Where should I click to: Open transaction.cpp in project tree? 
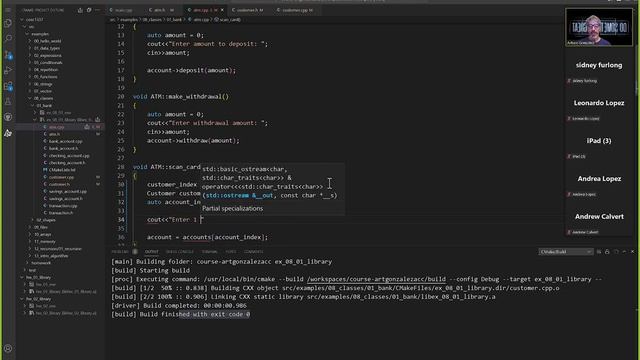[63, 206]
